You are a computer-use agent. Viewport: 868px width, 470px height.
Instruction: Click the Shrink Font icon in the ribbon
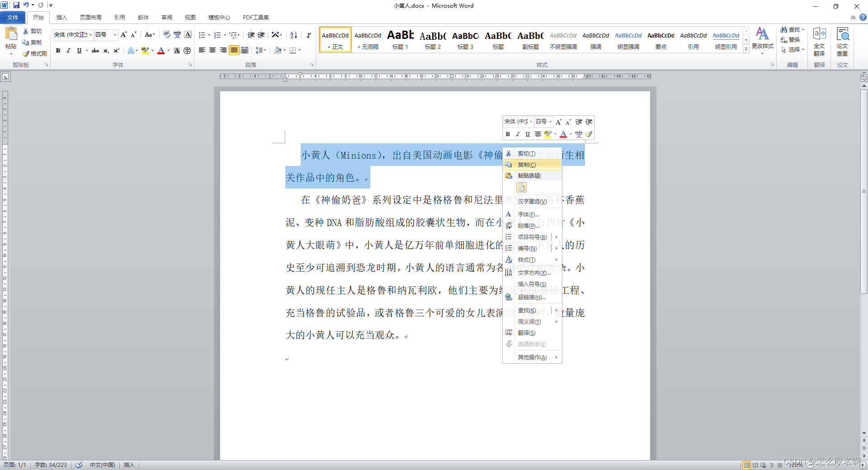coord(133,35)
